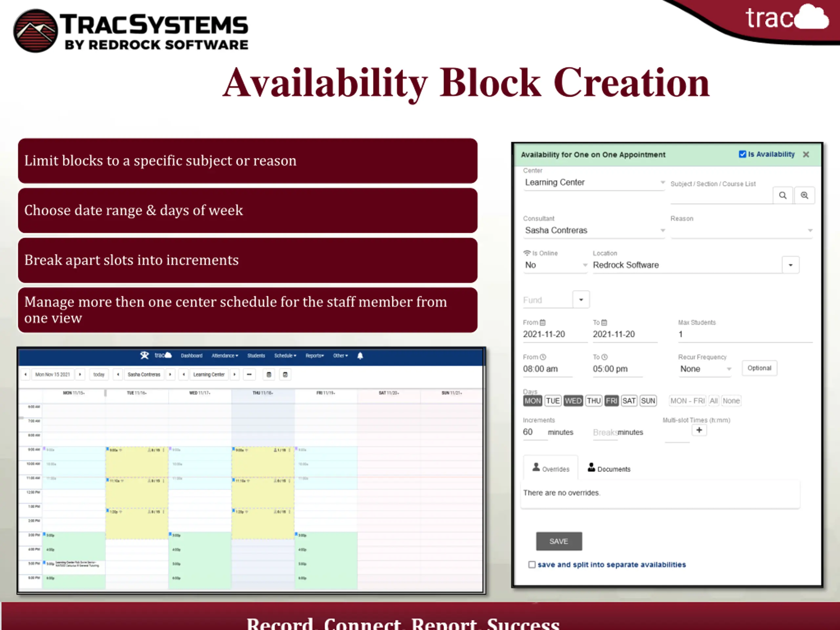Click the magnify-plus icon beside Subject field
Screen dimensions: 840x630
804,195
